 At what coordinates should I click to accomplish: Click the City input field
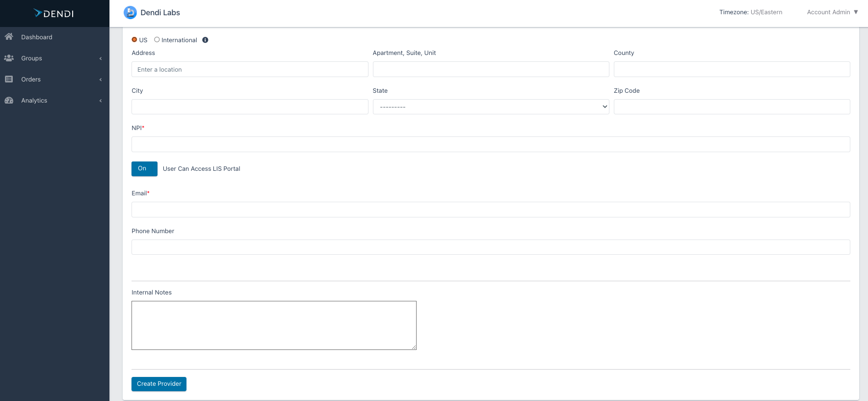(x=250, y=107)
